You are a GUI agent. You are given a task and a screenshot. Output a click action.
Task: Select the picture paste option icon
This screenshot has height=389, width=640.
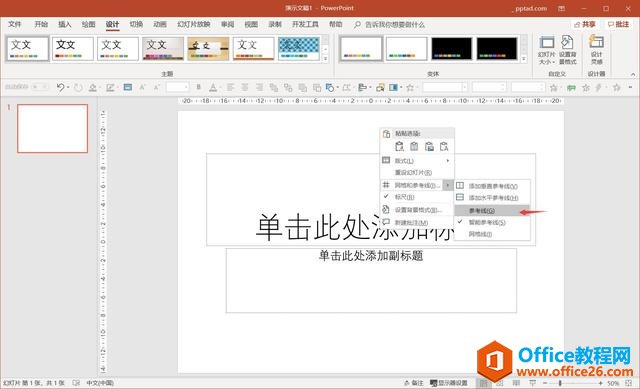(429, 147)
